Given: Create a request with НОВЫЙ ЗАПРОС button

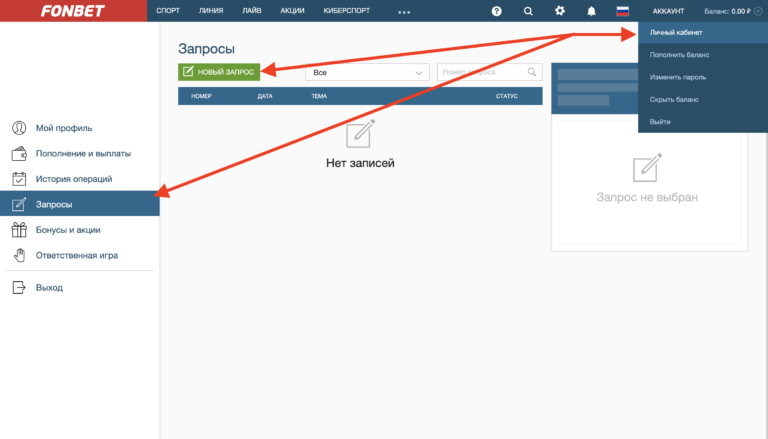Looking at the screenshot, I should click(219, 72).
